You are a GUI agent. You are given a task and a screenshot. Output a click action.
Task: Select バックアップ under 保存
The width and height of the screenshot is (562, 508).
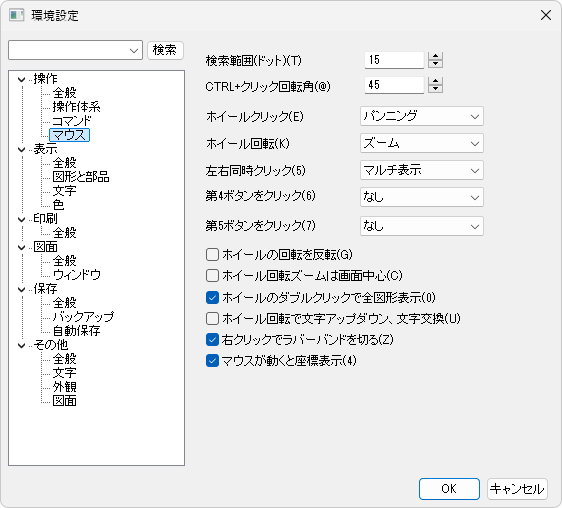click(83, 317)
